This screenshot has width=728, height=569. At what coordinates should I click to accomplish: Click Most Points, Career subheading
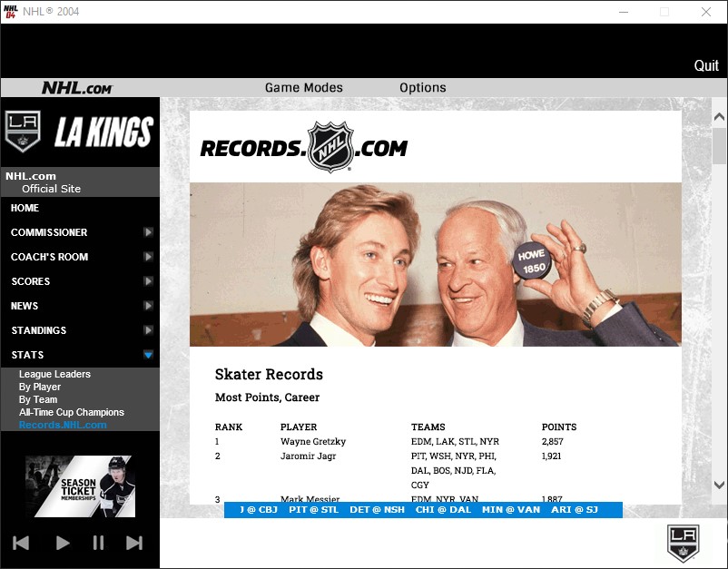coord(267,397)
